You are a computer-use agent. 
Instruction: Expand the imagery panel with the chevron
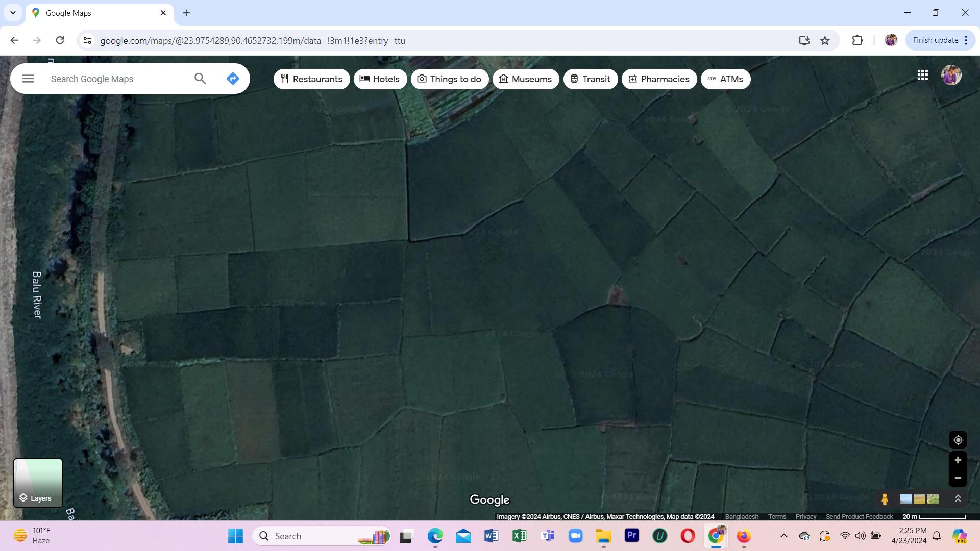pos(958,499)
